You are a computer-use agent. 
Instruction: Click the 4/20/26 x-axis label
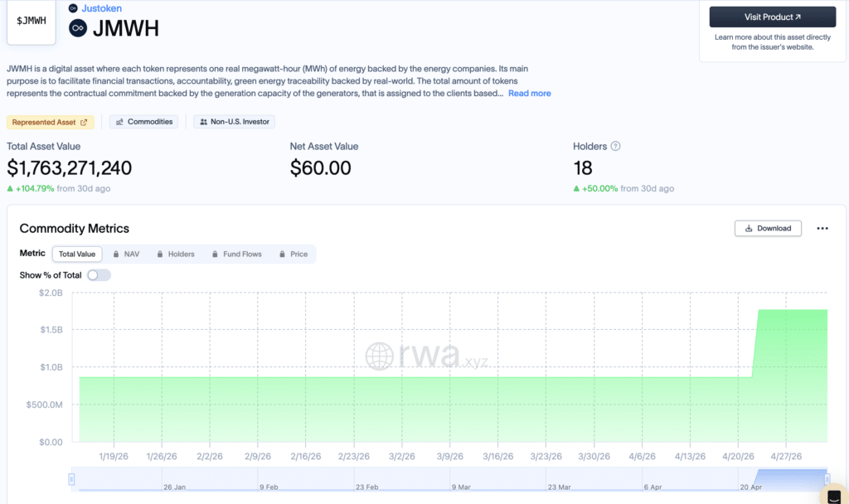pyautogui.click(x=738, y=457)
